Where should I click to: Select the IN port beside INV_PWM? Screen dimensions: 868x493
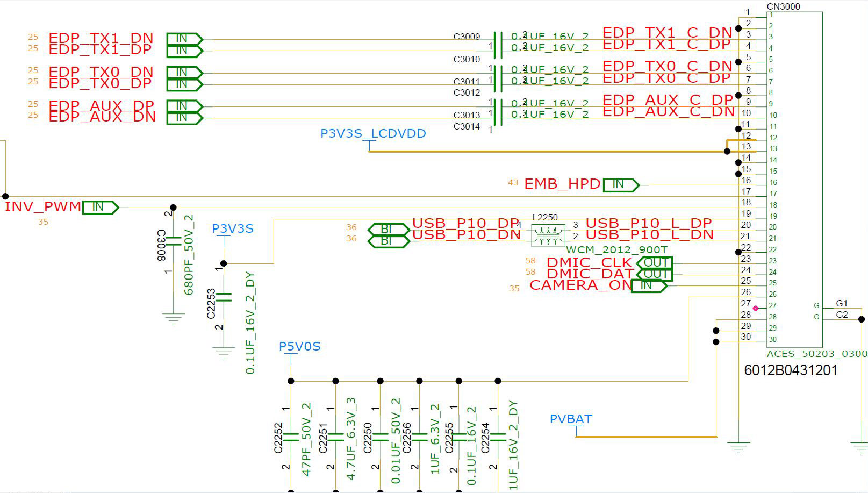point(101,207)
